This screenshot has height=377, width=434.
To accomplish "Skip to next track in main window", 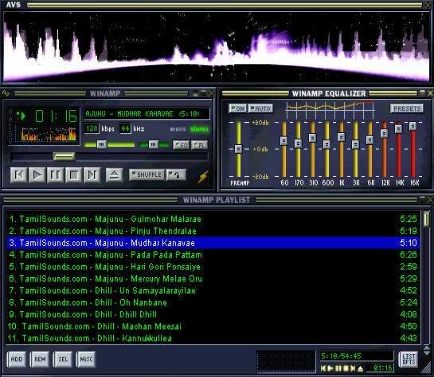I will coord(92,174).
